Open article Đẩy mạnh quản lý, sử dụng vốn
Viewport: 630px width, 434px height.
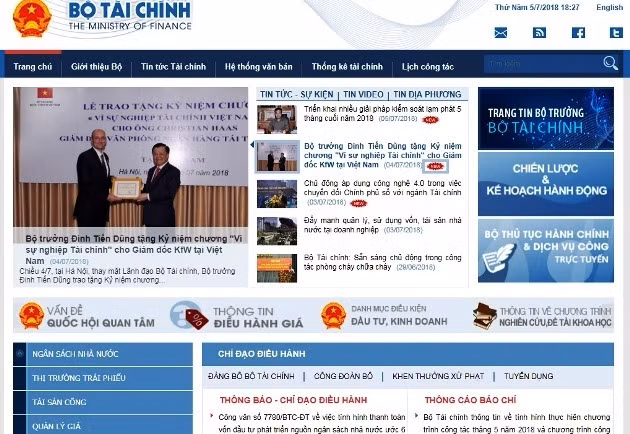tap(382, 225)
